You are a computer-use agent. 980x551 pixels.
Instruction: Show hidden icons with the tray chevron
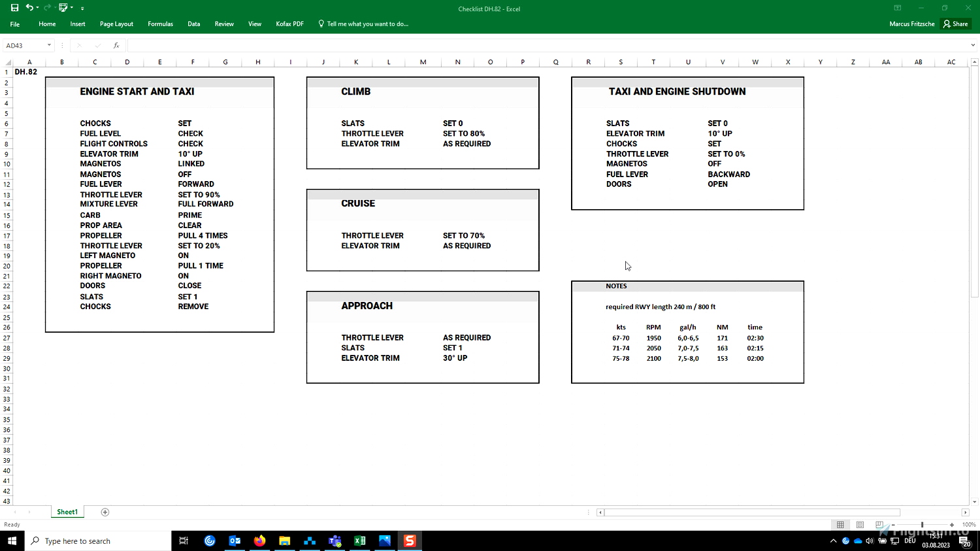tap(833, 541)
